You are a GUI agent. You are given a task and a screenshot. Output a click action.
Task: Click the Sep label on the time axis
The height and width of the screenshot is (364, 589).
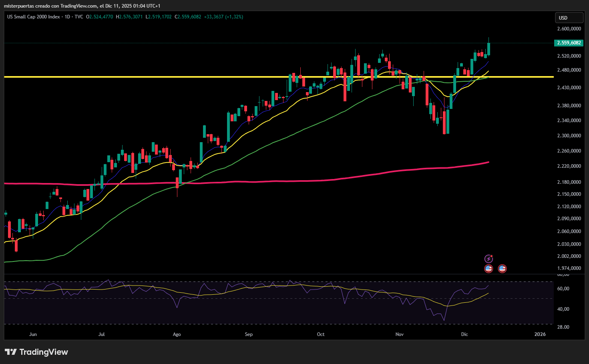(x=249, y=334)
